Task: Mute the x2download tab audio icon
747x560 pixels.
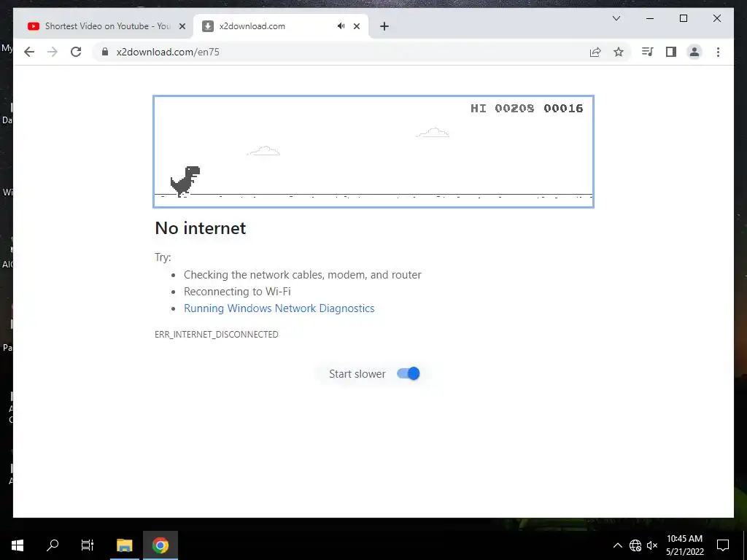Action: [x=341, y=26]
